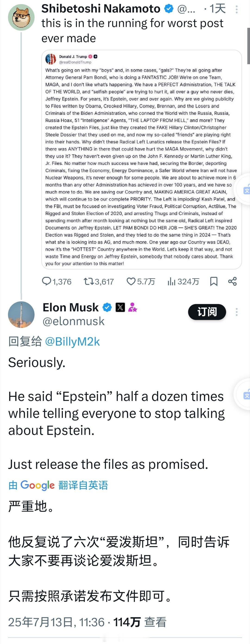This screenshot has width=250, height=644.
Task: Open Elon Musk's rocket profile picture
Action: point(21,314)
